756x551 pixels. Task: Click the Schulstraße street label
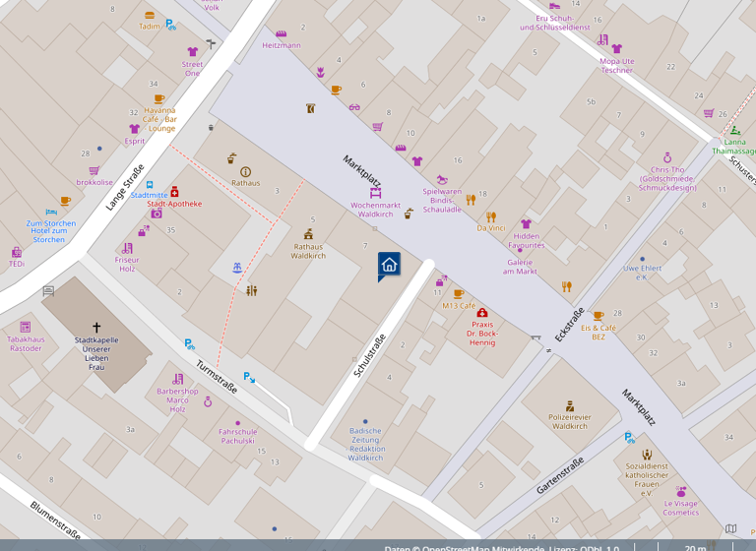pyautogui.click(x=370, y=356)
